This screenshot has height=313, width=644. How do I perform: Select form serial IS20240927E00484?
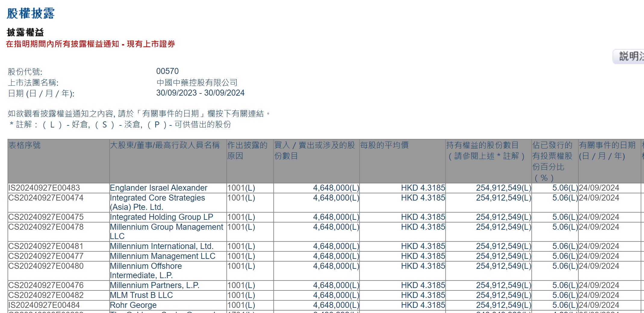pyautogui.click(x=44, y=305)
